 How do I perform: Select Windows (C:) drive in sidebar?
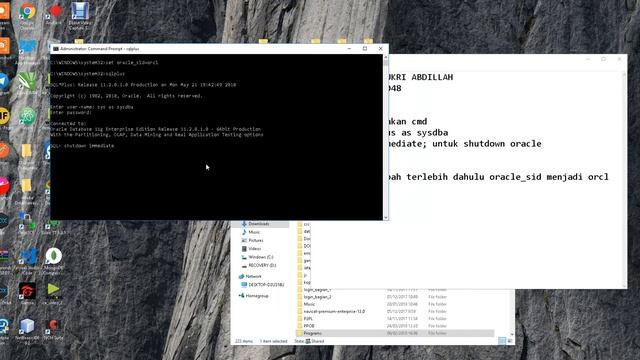coord(260,257)
